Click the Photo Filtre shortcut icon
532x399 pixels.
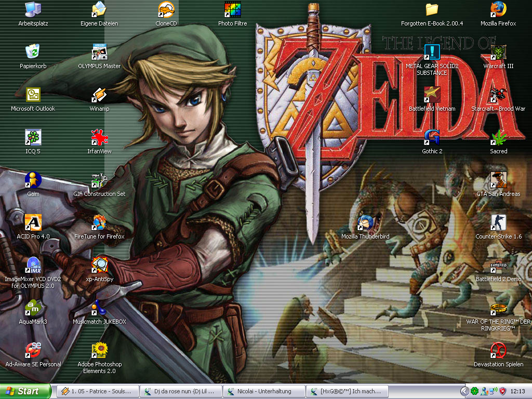click(x=232, y=9)
